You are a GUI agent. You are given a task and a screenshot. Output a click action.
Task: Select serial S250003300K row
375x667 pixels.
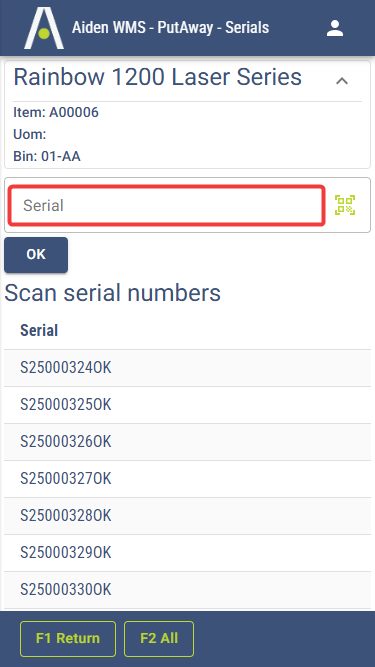(188, 590)
